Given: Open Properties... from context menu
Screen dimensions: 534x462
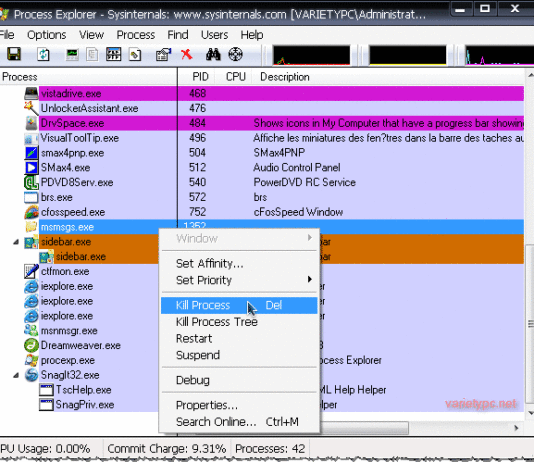Looking at the screenshot, I should [239, 405].
